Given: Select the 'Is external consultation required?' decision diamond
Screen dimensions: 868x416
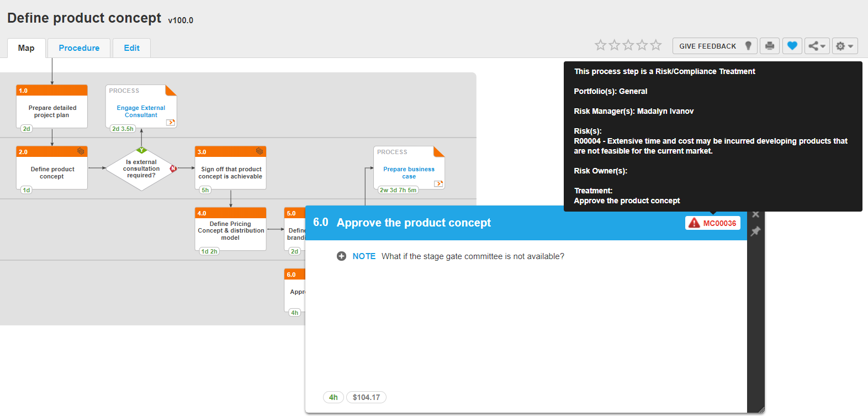Looking at the screenshot, I should click(x=141, y=169).
